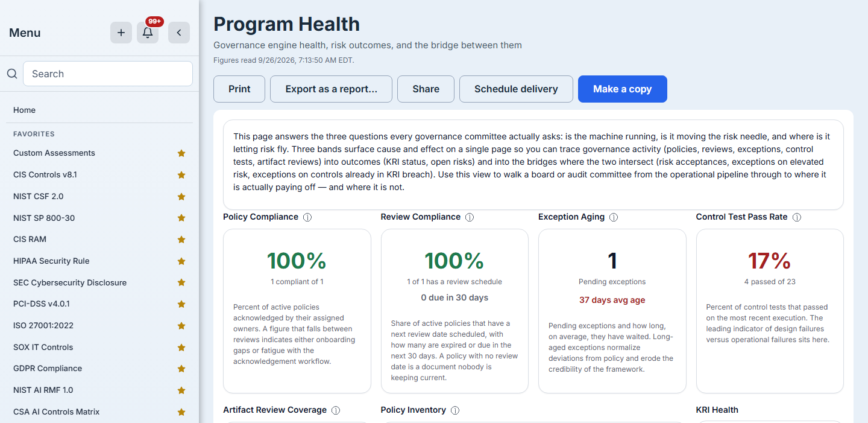Click '0 due in 30 days' text
Viewport: 868px width, 423px height.
pos(454,297)
